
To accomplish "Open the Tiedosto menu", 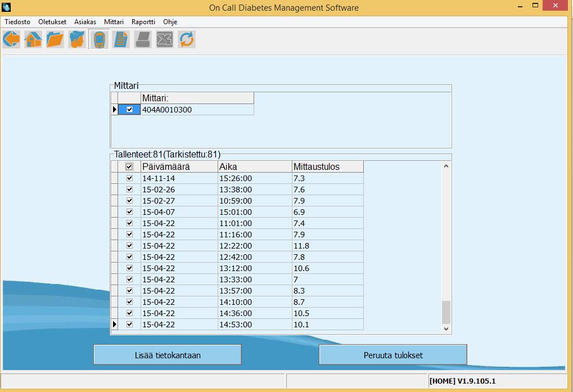I will tap(17, 22).
